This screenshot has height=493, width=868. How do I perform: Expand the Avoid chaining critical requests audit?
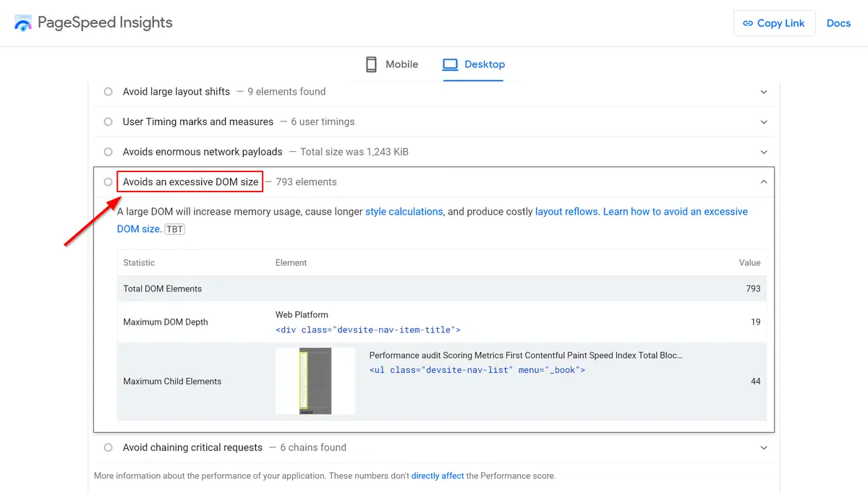tap(764, 447)
